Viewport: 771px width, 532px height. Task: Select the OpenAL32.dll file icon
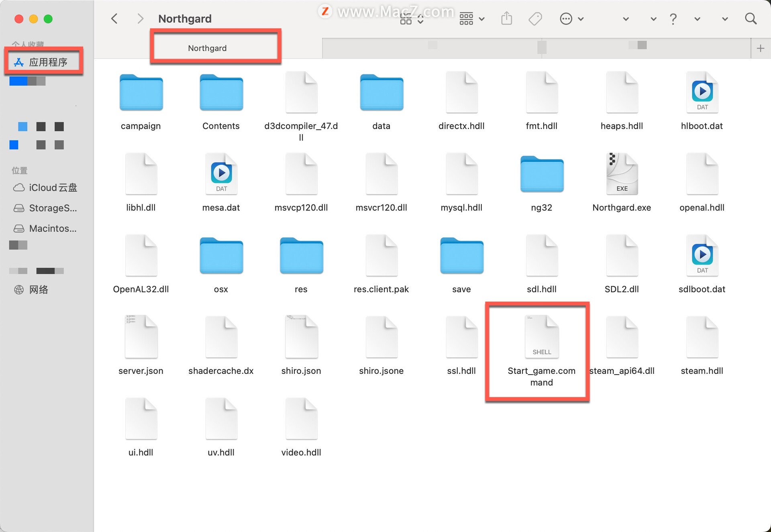(141, 256)
